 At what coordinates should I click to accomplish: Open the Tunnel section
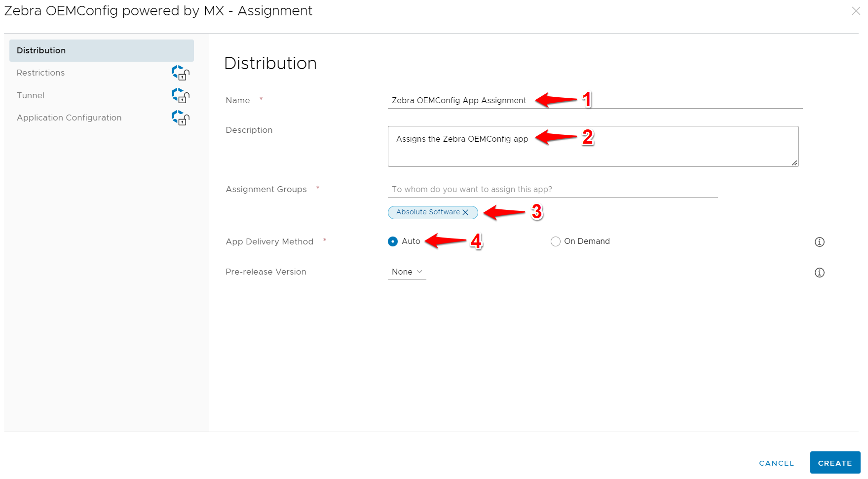(31, 95)
